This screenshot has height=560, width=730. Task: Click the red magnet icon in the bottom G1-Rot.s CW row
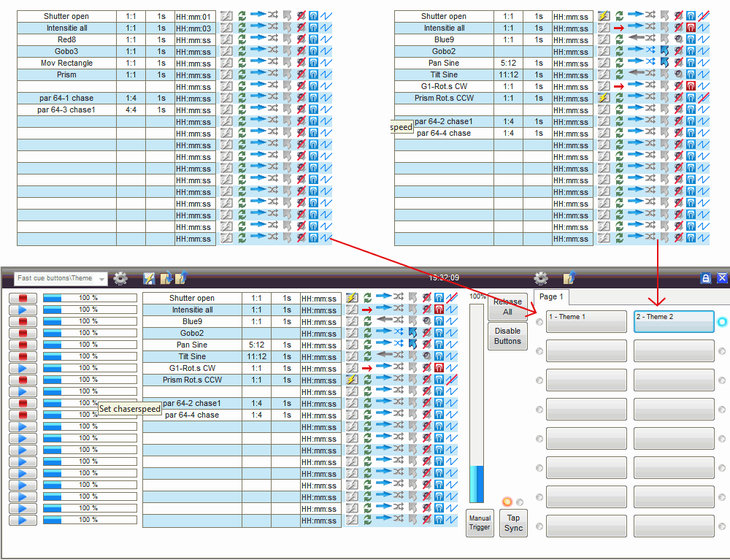[x=439, y=368]
